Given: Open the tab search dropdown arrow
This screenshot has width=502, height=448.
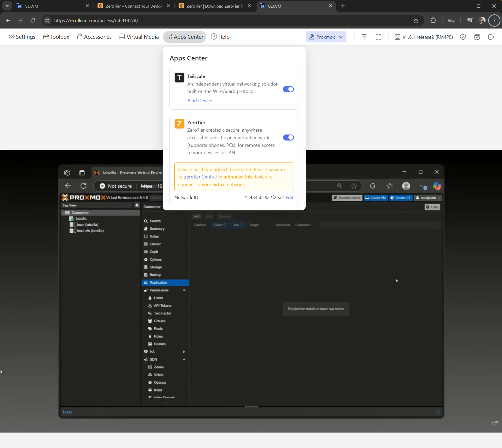Looking at the screenshot, I should [x=7, y=6].
